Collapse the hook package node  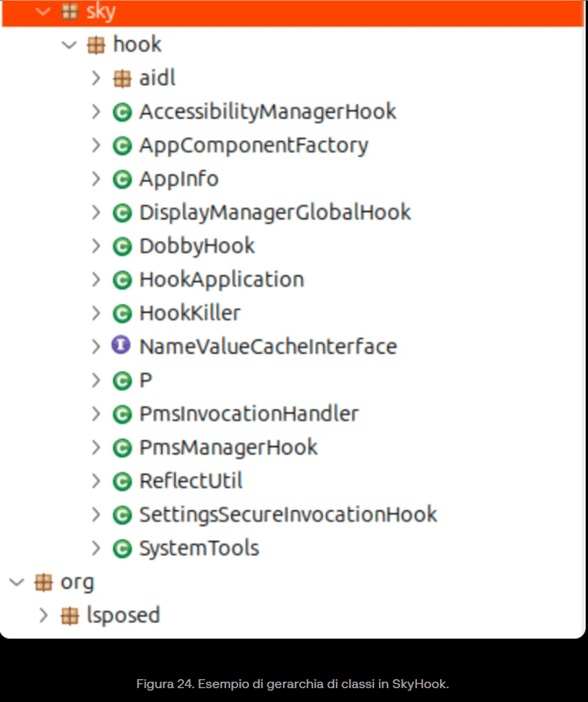coord(69,45)
